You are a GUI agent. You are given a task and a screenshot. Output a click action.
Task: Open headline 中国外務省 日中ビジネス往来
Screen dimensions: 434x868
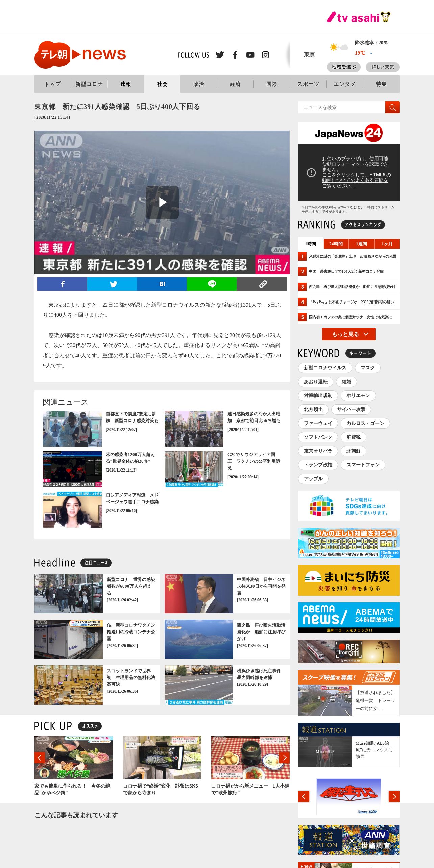261,586
